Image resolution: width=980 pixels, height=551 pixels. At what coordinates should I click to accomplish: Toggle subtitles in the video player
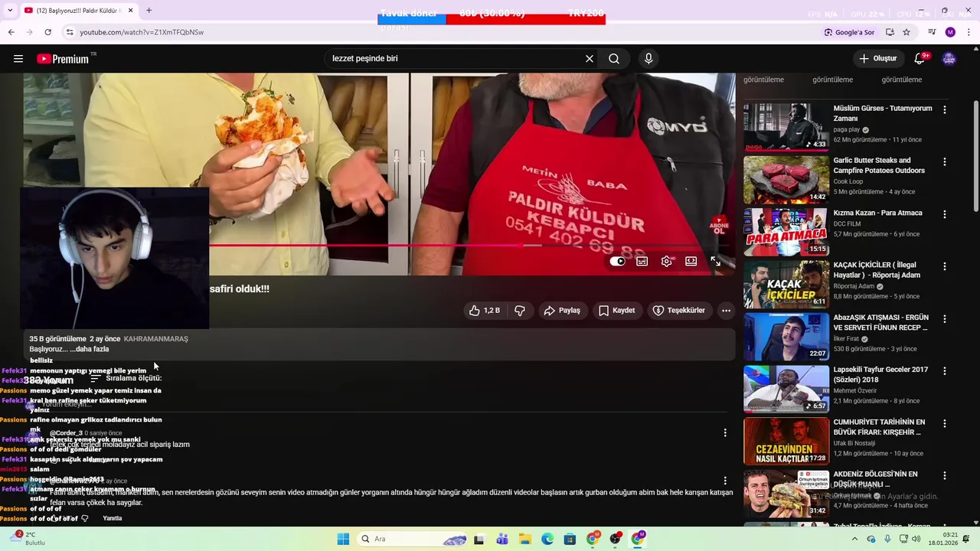pos(642,262)
